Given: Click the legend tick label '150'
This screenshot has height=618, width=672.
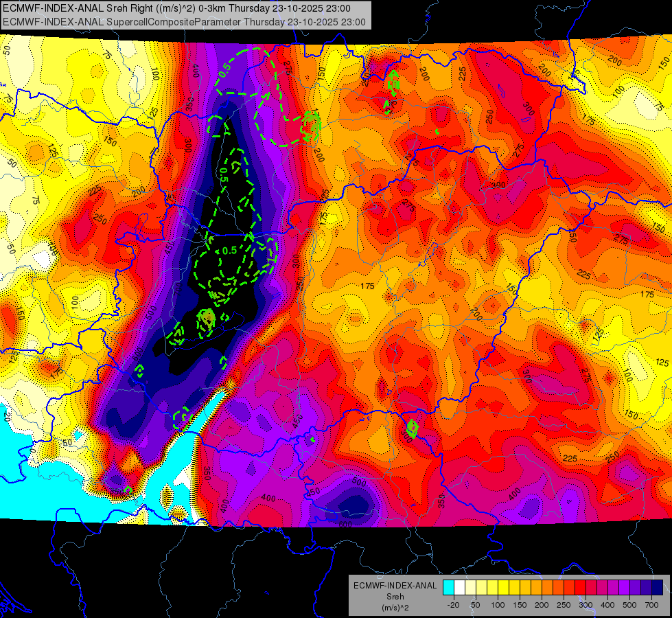Looking at the screenshot, I should (520, 605).
